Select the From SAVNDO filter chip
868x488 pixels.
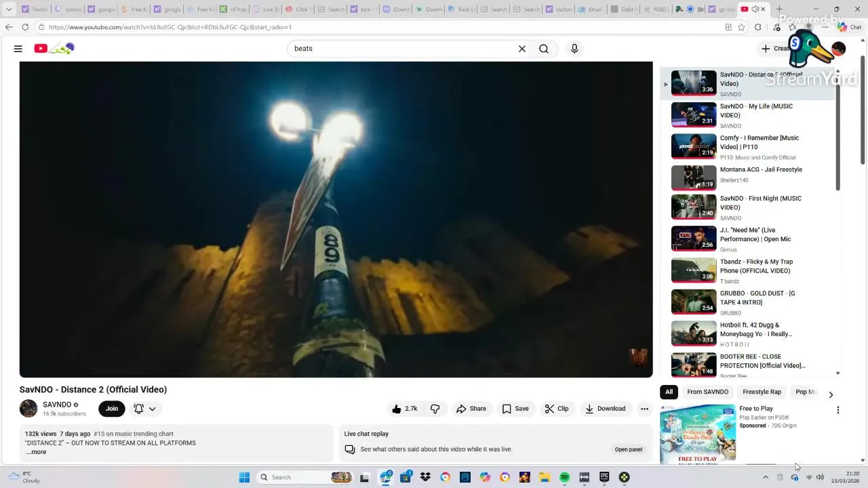(x=707, y=392)
